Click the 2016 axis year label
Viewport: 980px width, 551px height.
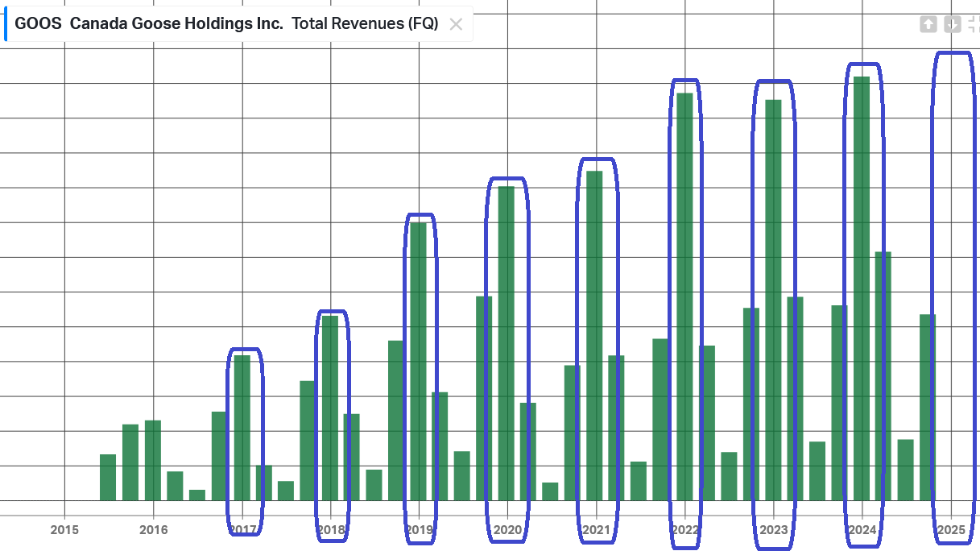[154, 530]
